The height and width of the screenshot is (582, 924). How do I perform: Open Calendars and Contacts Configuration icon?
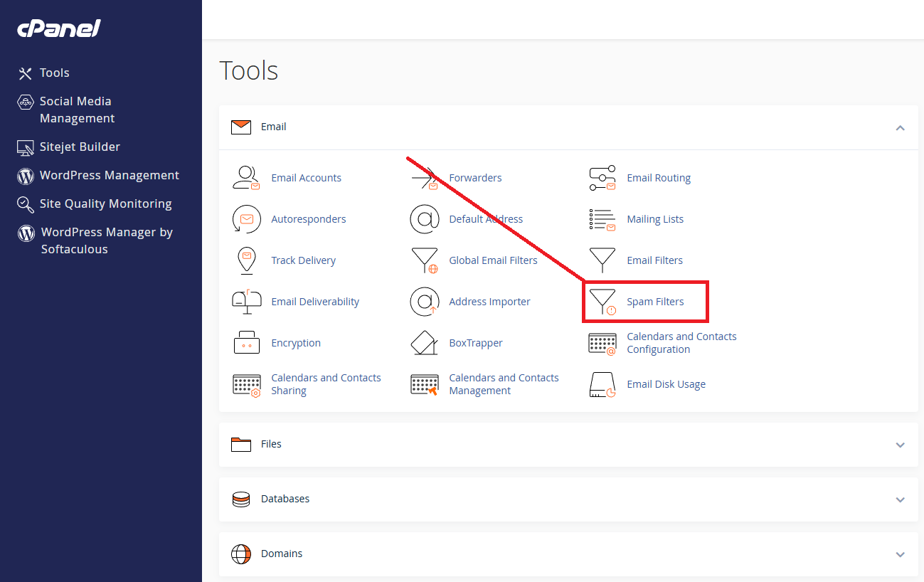pos(602,344)
